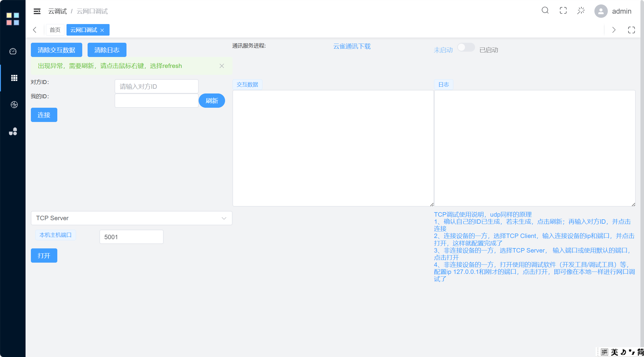Expand the TCP Server dropdown

click(x=132, y=218)
